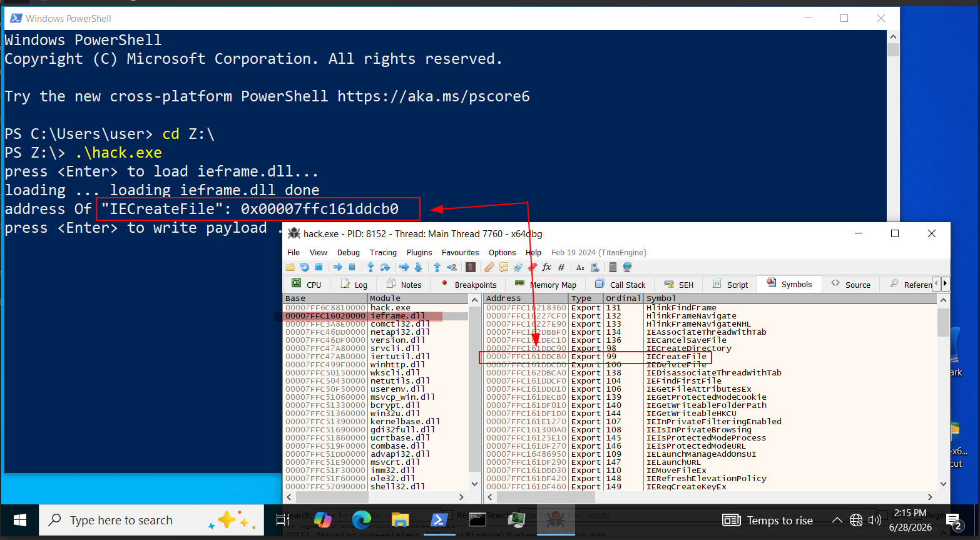Open the Calculator icon in x64dbg
This screenshot has height=540, width=980.
[x=613, y=267]
